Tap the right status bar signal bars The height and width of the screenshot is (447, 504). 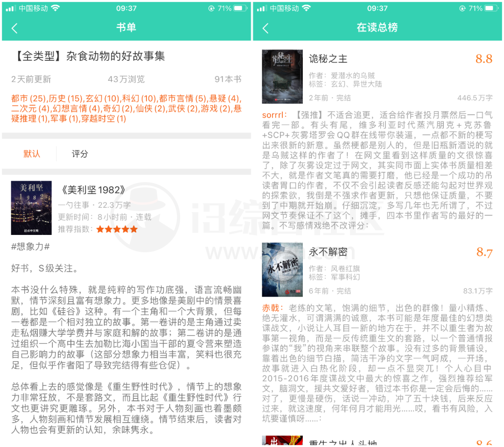coord(261,9)
